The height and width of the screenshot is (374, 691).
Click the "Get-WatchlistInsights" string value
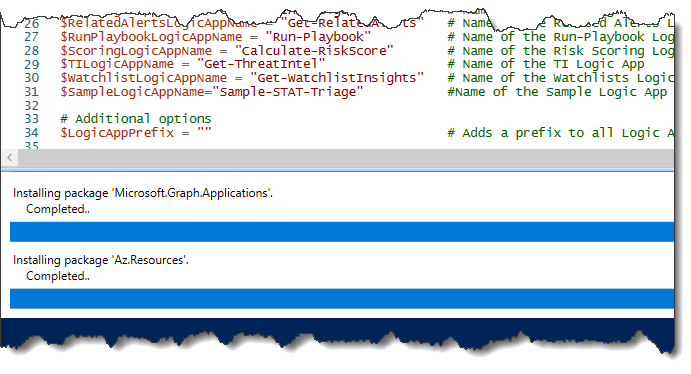[x=337, y=78]
